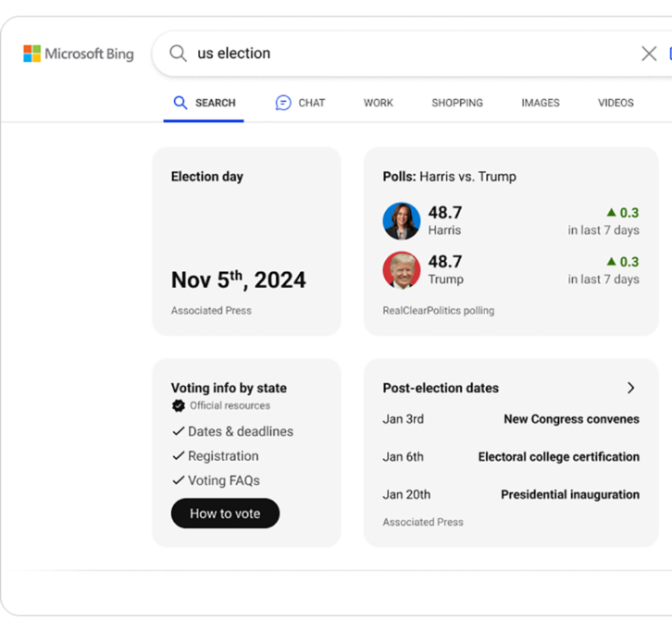
Task: Switch to the WORK tab
Action: pos(379,103)
